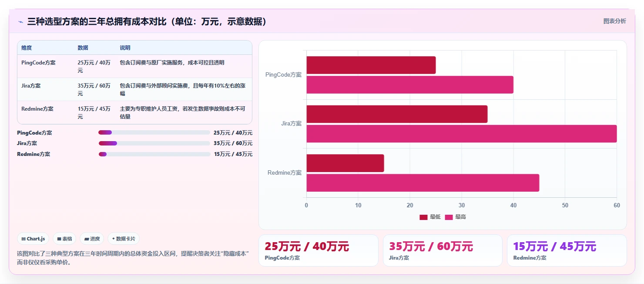This screenshot has width=644, height=284.
Task: Click the x-axis value 30
Action: click(461, 205)
